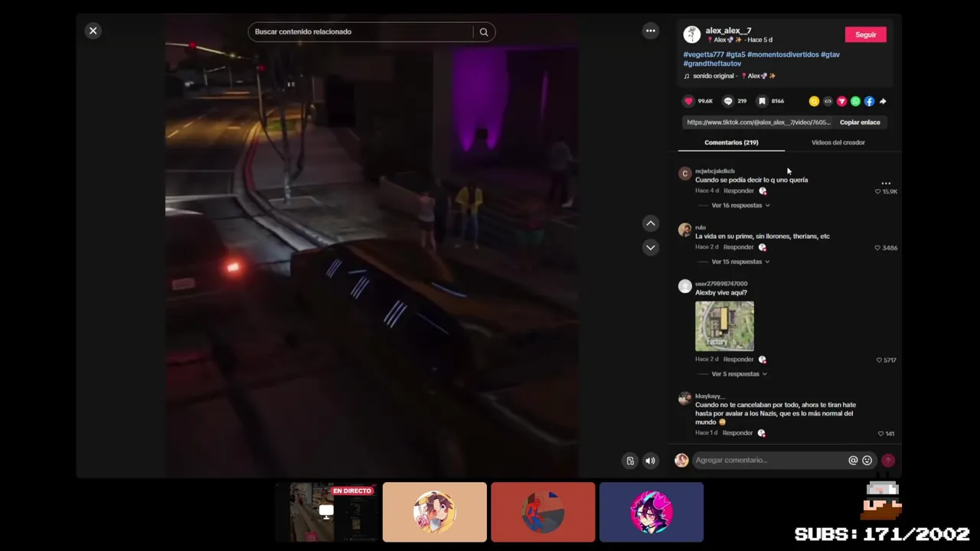Mute the video using speaker icon
Viewport: 980px width, 551px height.
point(650,461)
